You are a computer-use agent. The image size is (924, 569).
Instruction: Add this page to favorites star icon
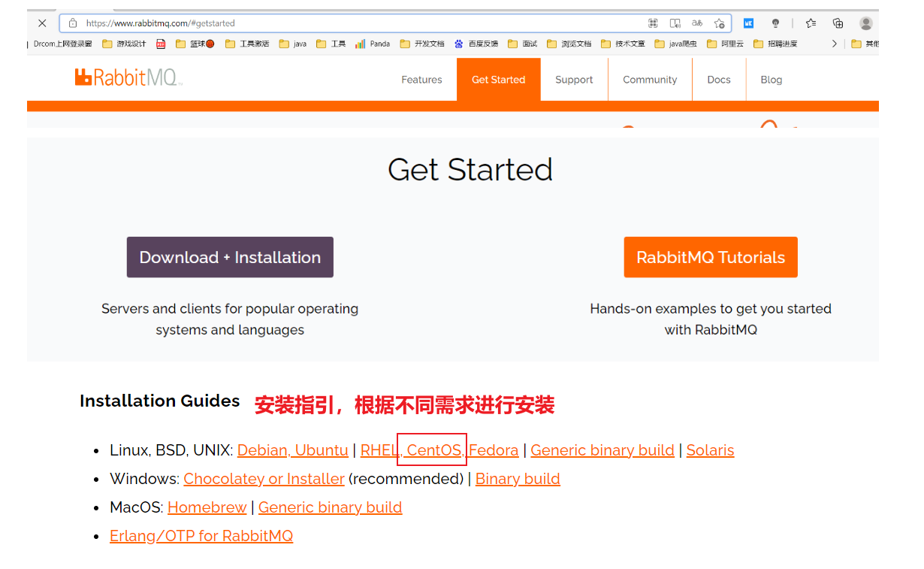tap(719, 23)
